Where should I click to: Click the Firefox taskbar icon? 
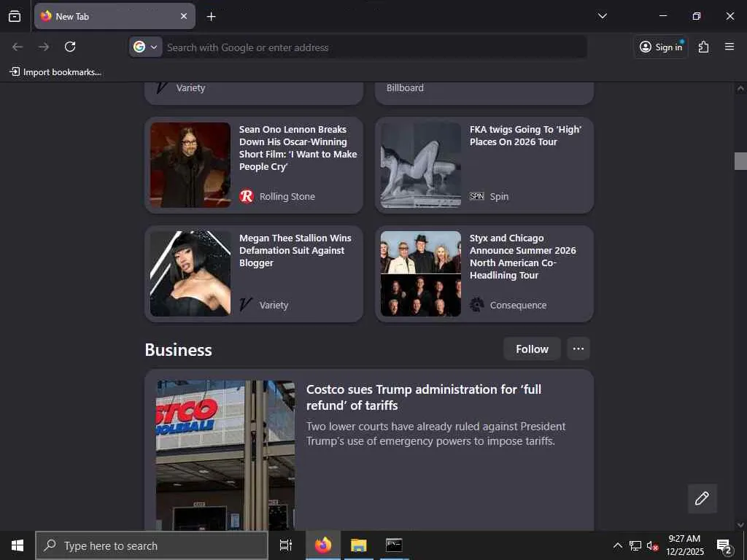click(323, 545)
